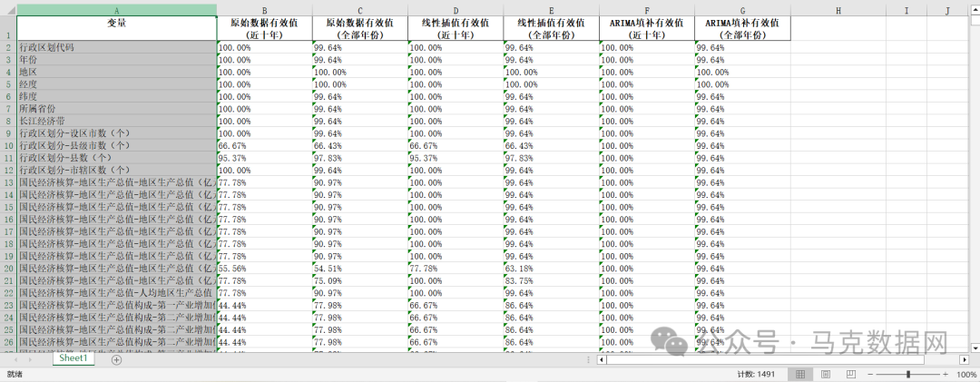Select 63.18% in column E row 20
This screenshot has height=382, width=980.
pos(552,269)
